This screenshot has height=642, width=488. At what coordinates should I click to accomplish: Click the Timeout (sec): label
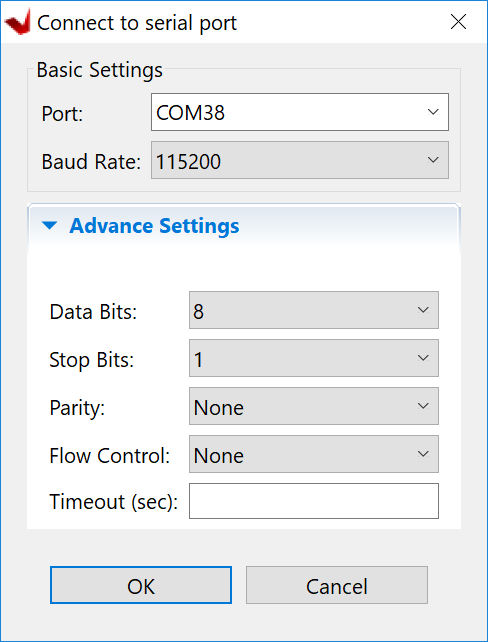pos(114,502)
